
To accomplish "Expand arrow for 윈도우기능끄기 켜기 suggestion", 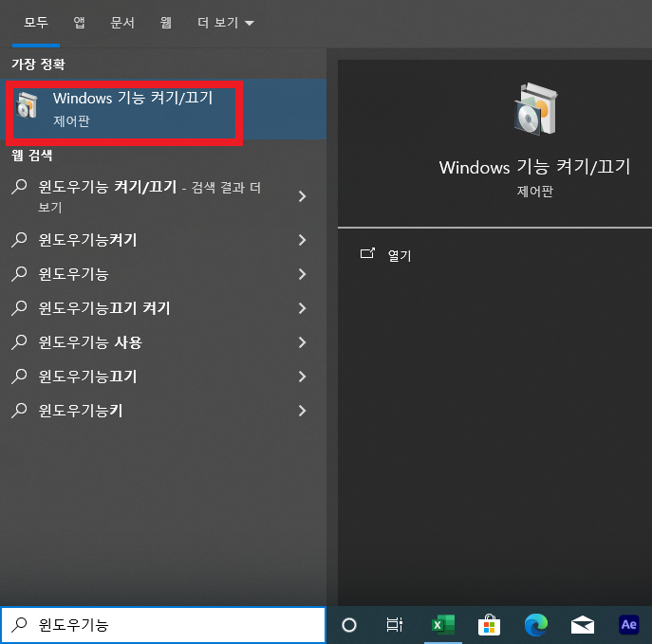I will 303,308.
